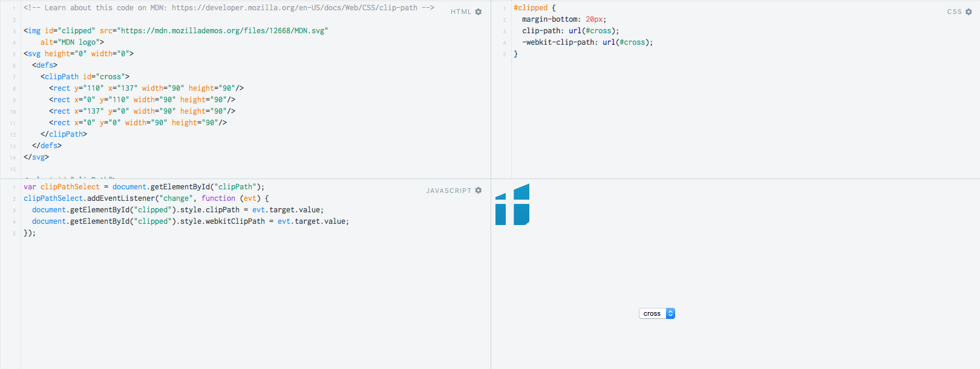Click the CSS panel label
This screenshot has width=980, height=369.
point(955,11)
